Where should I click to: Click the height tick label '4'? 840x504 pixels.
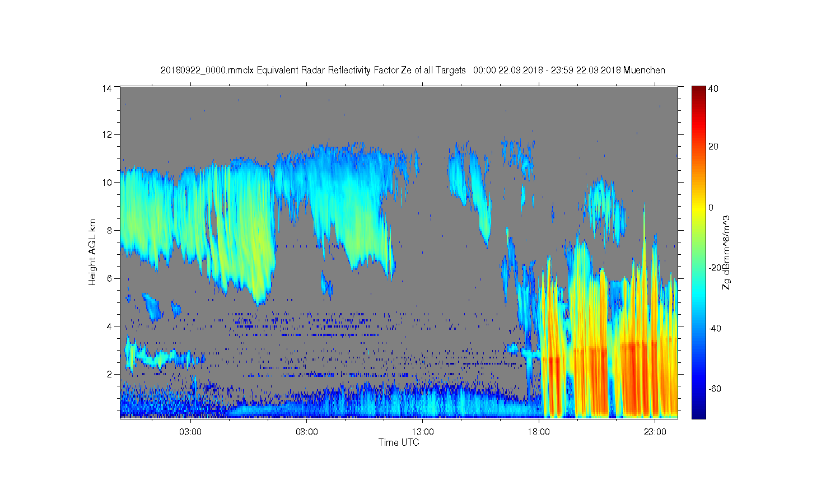[x=110, y=326]
